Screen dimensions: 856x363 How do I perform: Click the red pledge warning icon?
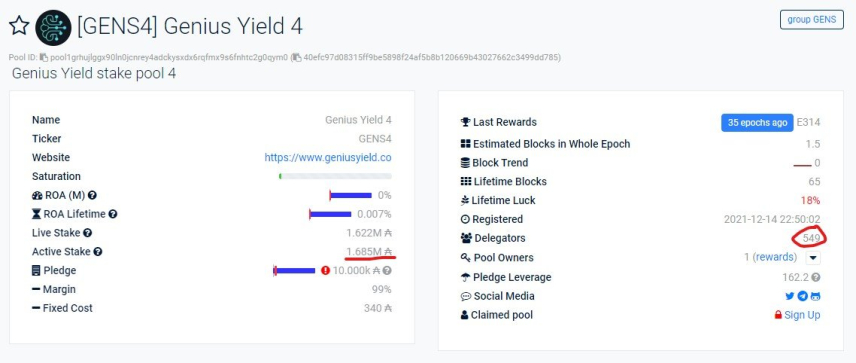point(325,270)
